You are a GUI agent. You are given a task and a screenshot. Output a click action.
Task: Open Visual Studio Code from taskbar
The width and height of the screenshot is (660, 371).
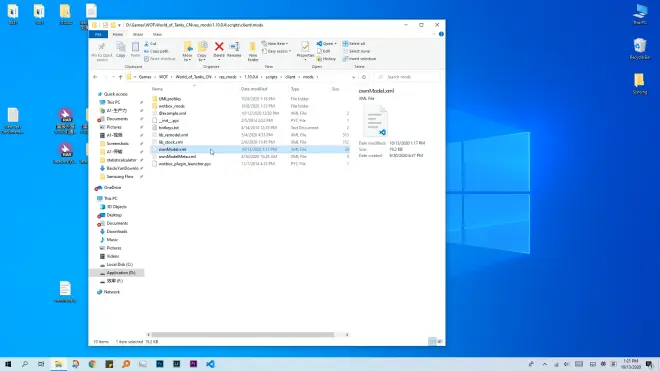[210, 363]
